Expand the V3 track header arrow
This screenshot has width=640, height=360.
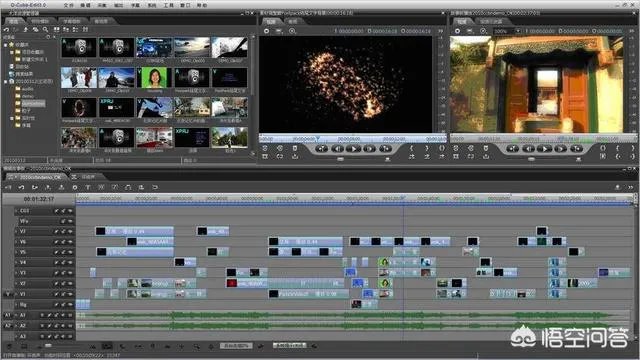[16, 273]
